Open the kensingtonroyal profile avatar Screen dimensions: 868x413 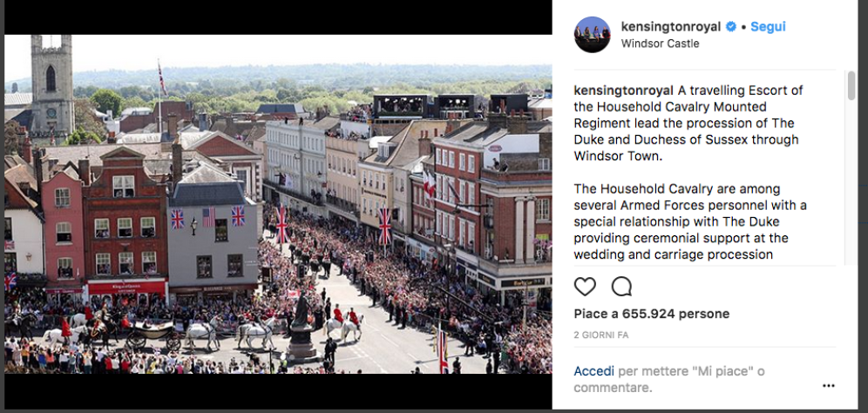click(593, 34)
